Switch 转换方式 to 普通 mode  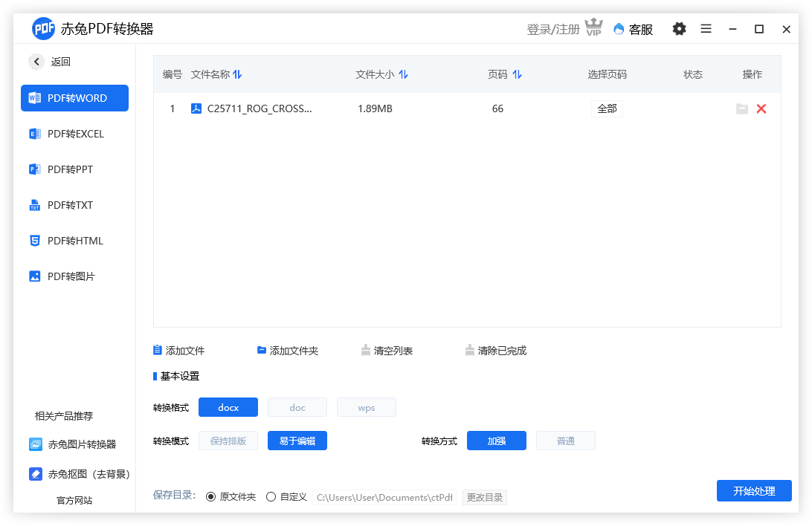(x=566, y=440)
